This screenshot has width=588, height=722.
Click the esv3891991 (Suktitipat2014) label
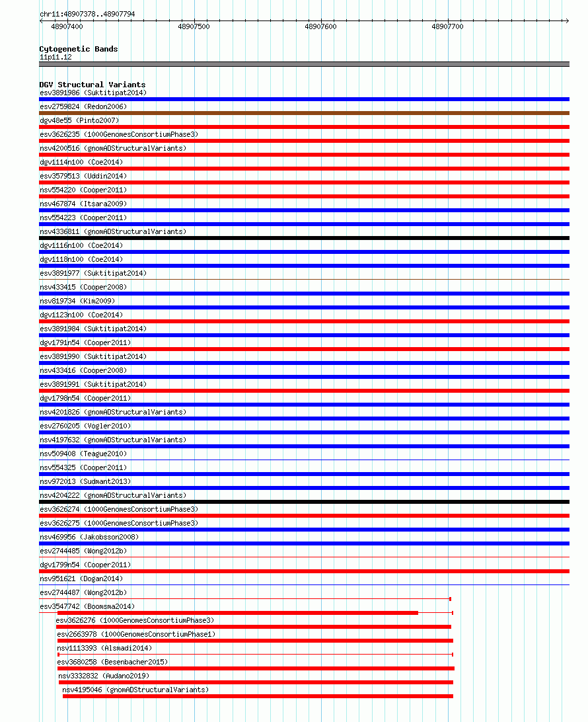click(93, 384)
